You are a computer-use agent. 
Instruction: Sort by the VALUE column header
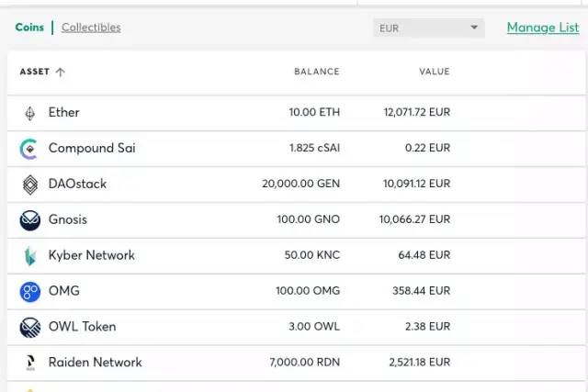435,72
